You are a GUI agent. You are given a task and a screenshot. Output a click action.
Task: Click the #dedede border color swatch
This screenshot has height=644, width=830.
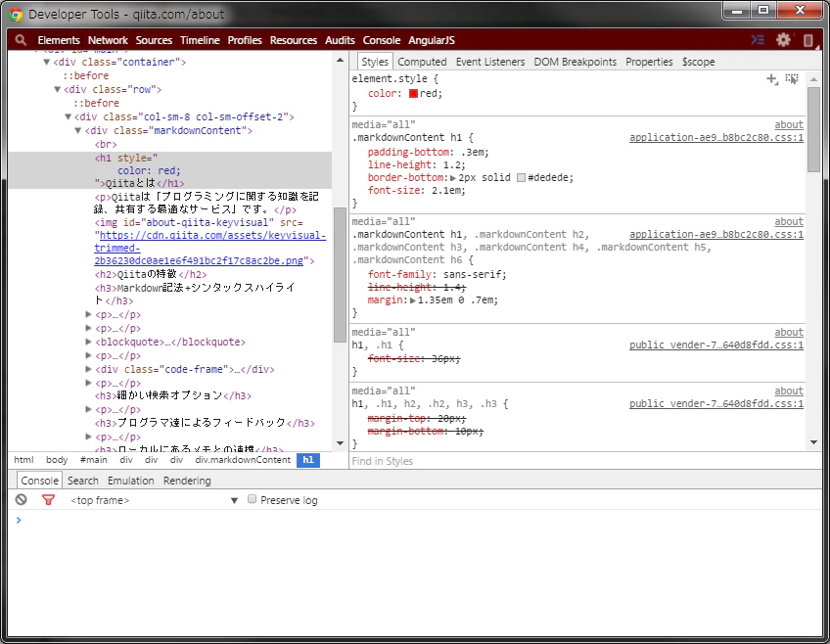(521, 178)
